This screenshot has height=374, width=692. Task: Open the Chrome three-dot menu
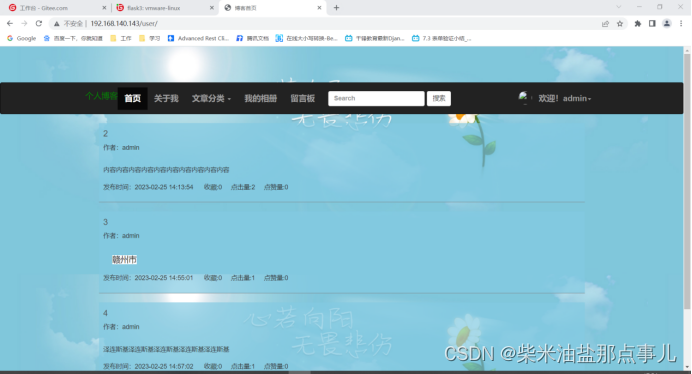click(x=681, y=23)
